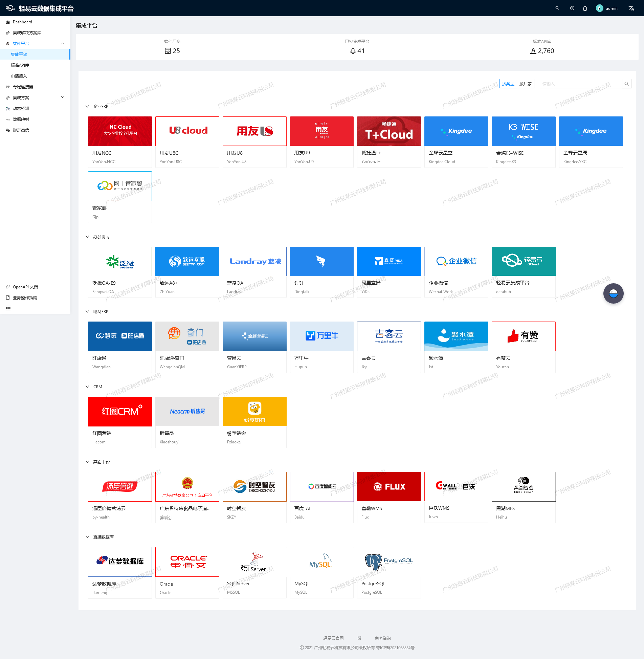Viewport: 644px width, 659px height.
Task: Click the admin user avatar
Action: 599,8
